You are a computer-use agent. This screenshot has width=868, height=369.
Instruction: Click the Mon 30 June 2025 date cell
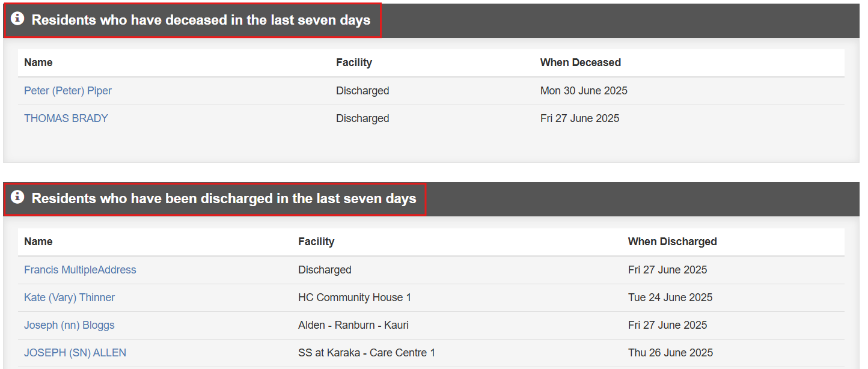coord(584,91)
